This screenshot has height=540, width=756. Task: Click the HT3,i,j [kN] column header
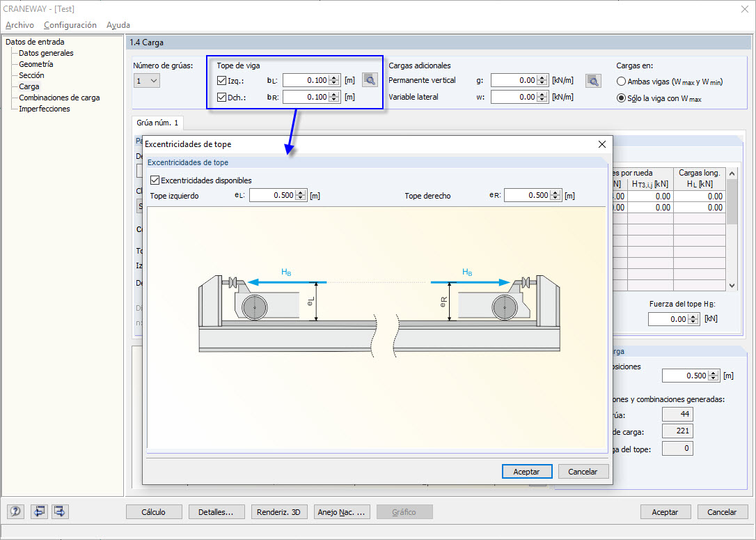point(650,184)
